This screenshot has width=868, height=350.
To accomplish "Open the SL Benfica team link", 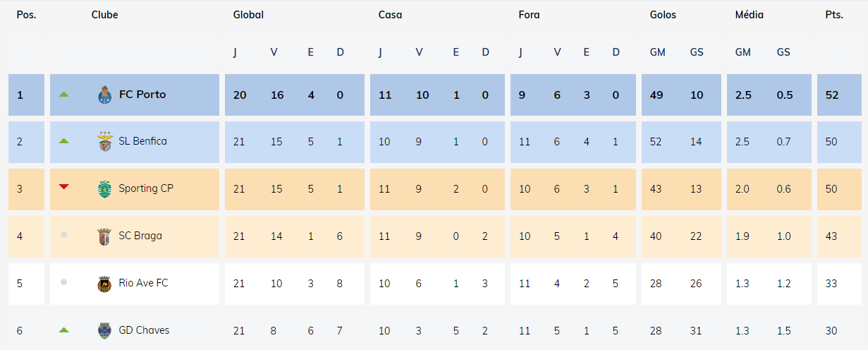I will (x=142, y=141).
